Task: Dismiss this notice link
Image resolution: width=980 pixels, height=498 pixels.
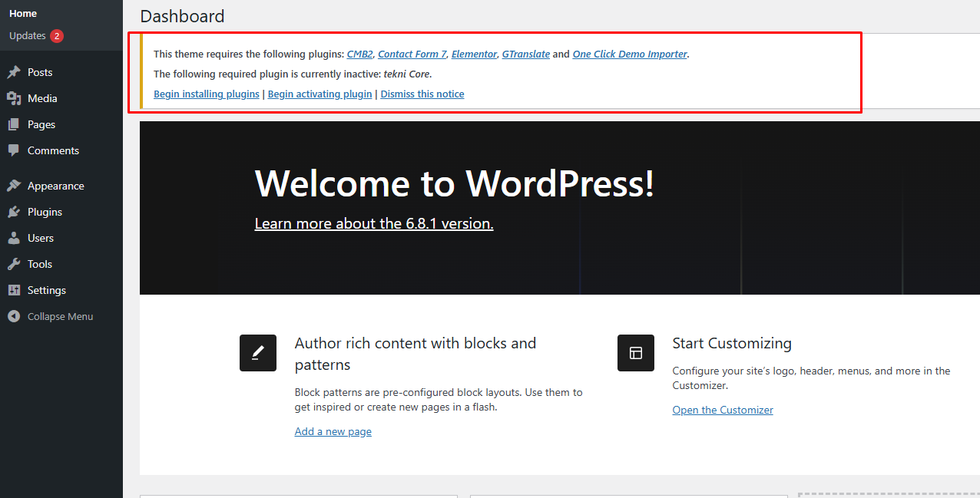Action: click(422, 94)
